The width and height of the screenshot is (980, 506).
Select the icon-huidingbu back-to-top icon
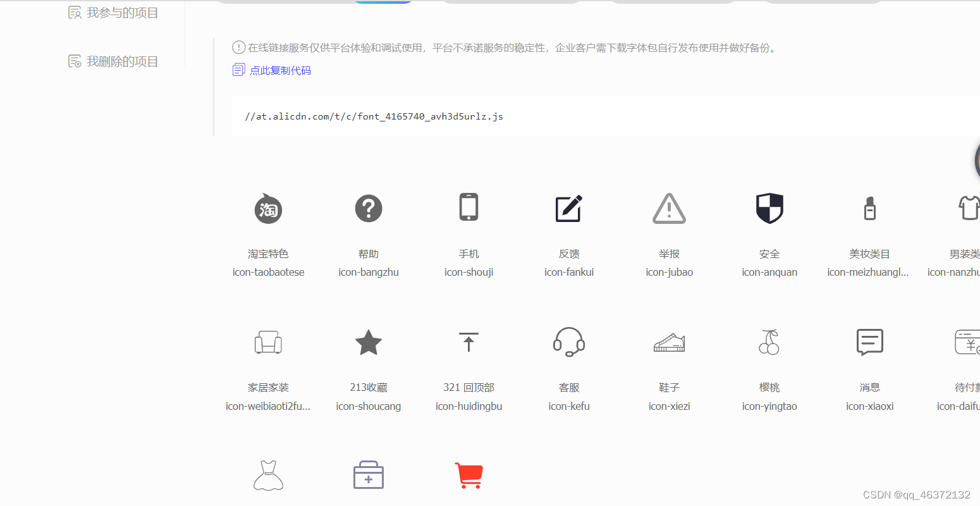(x=469, y=342)
